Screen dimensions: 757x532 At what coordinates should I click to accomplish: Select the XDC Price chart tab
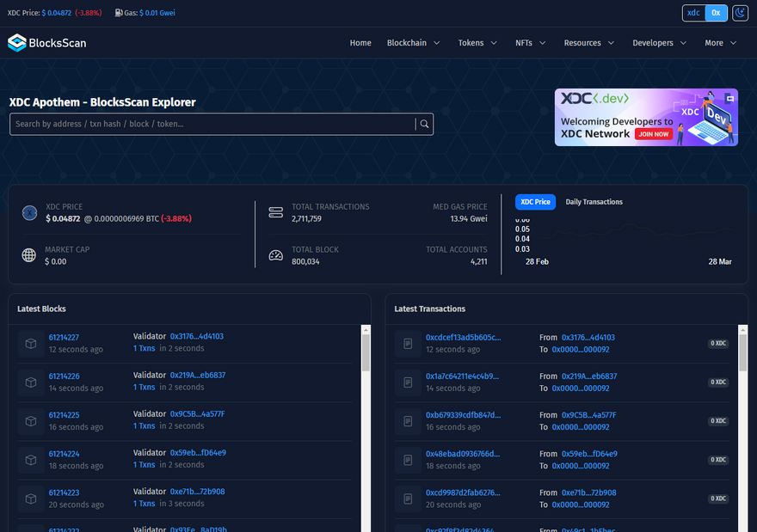[535, 202]
